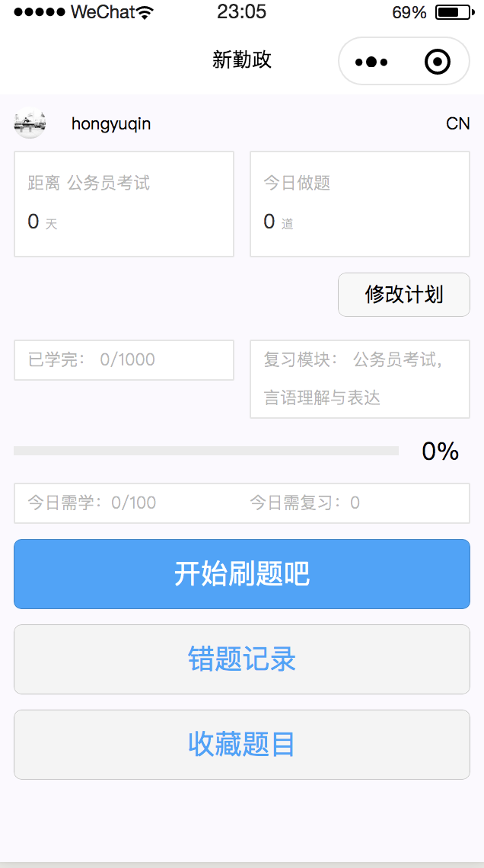Tap the hongyuqin username
Viewport: 484px width, 868px height.
pyautogui.click(x=111, y=124)
